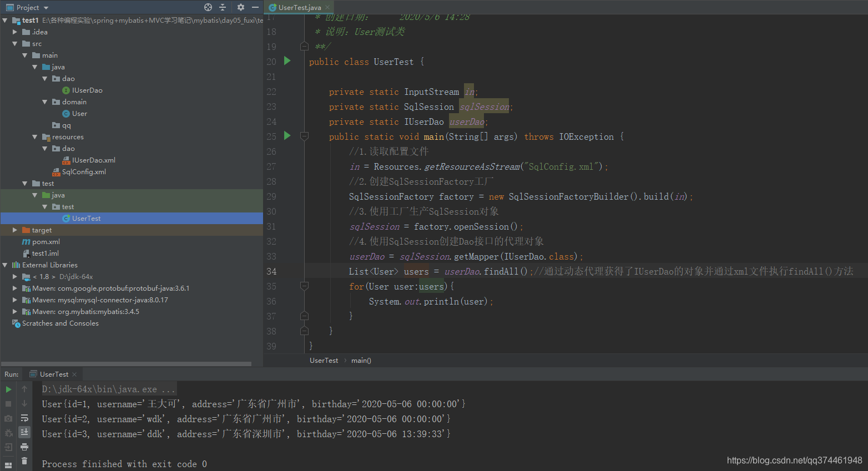868x471 pixels.
Task: Click the Run: tool window label
Action: coord(12,374)
